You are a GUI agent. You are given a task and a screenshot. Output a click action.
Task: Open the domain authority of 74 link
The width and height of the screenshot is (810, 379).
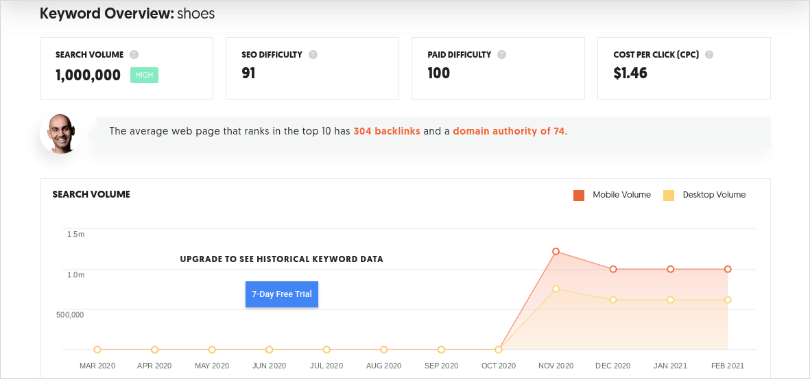click(x=508, y=131)
